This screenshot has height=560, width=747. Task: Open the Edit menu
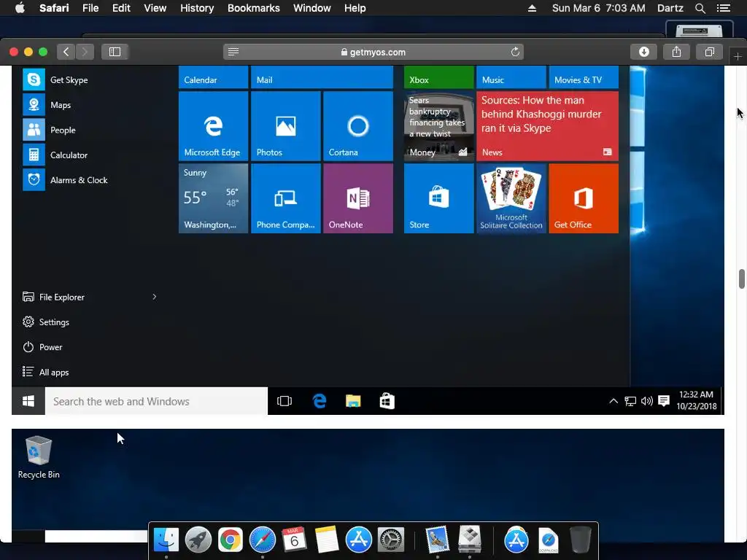121,8
